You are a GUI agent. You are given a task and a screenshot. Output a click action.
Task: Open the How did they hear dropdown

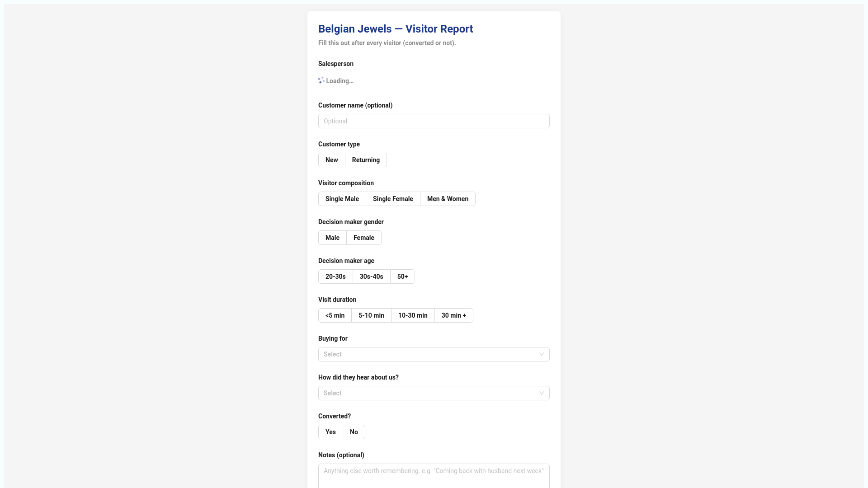434,393
